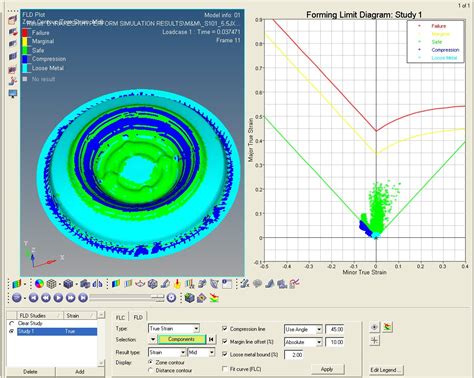Expand the Use Angle dropdown
This screenshot has width=474, height=378.
point(303,329)
